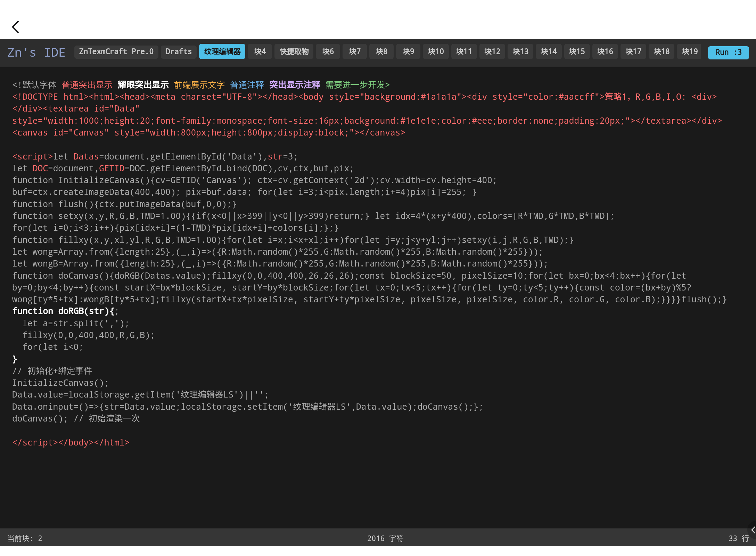The image size is (756, 556).
Task: Click the let wong=Array.from line
Action: pyautogui.click(x=277, y=252)
